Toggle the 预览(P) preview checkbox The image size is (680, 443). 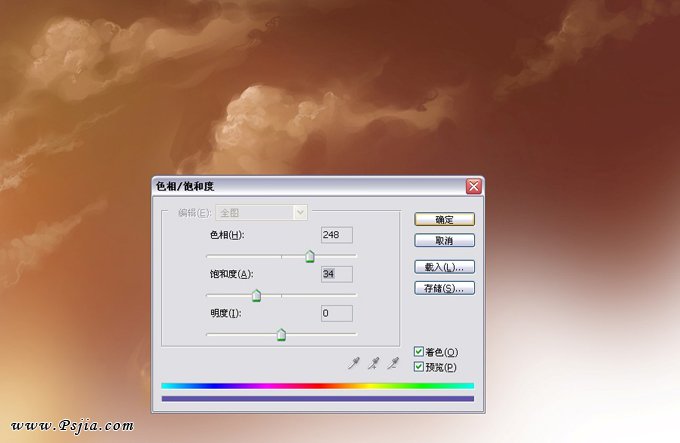pos(418,367)
